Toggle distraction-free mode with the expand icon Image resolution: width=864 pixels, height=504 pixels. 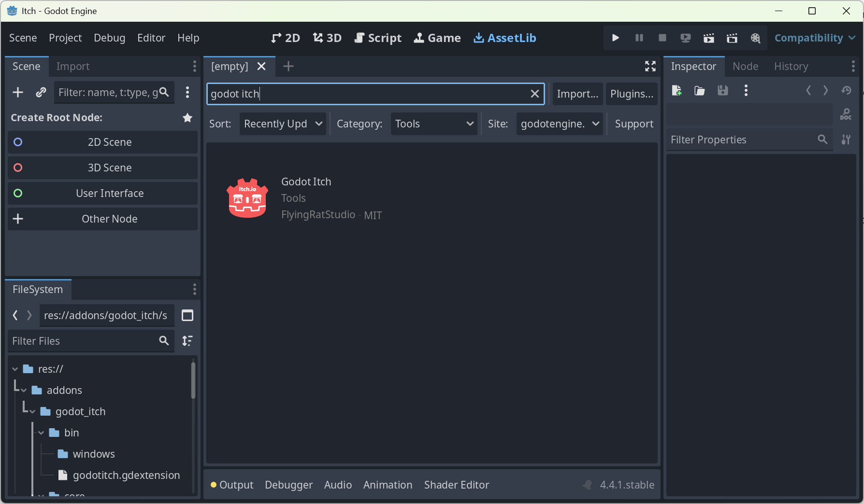[650, 66]
